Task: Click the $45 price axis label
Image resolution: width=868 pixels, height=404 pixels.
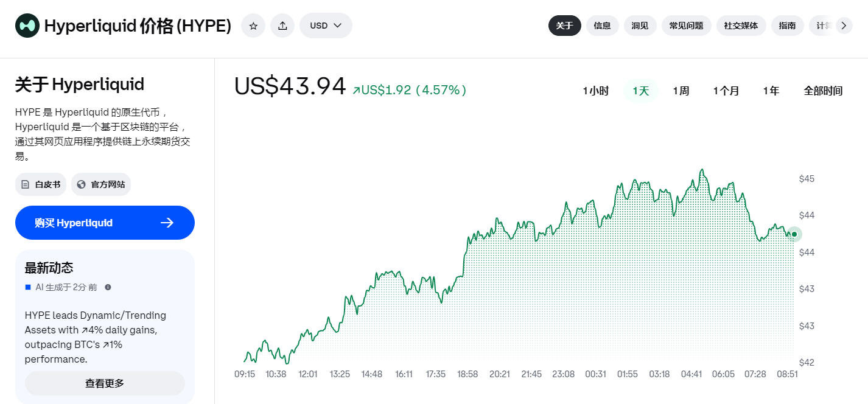Action: [x=807, y=179]
